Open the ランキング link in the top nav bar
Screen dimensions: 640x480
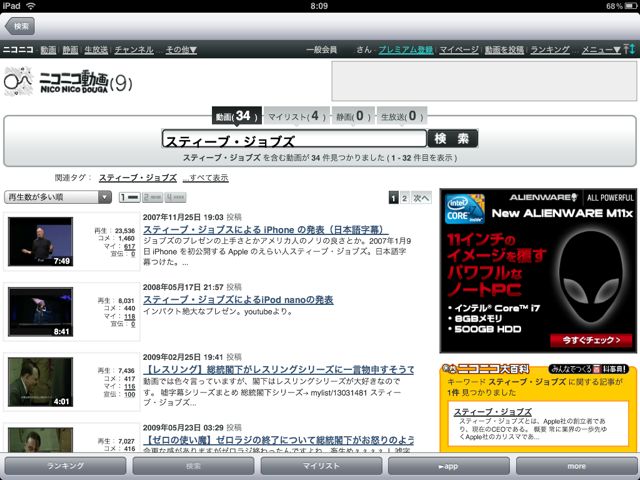coord(550,50)
